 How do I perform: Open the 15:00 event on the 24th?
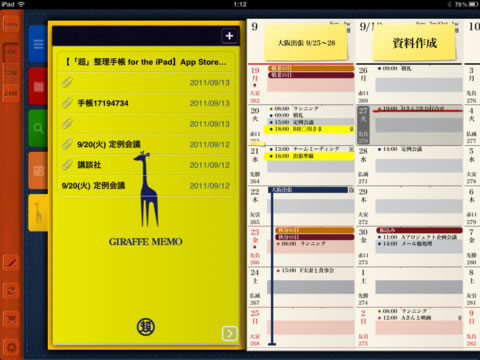(x=305, y=270)
